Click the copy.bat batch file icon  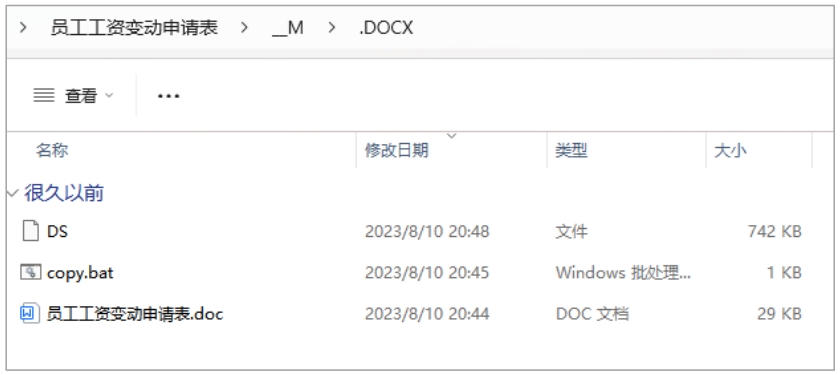[31, 272]
